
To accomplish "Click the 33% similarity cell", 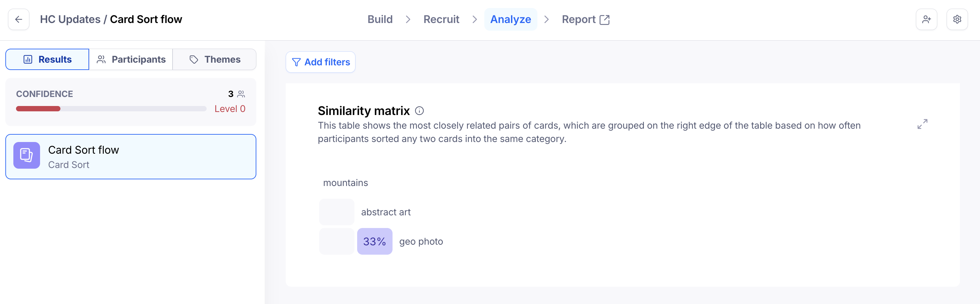I will point(375,241).
